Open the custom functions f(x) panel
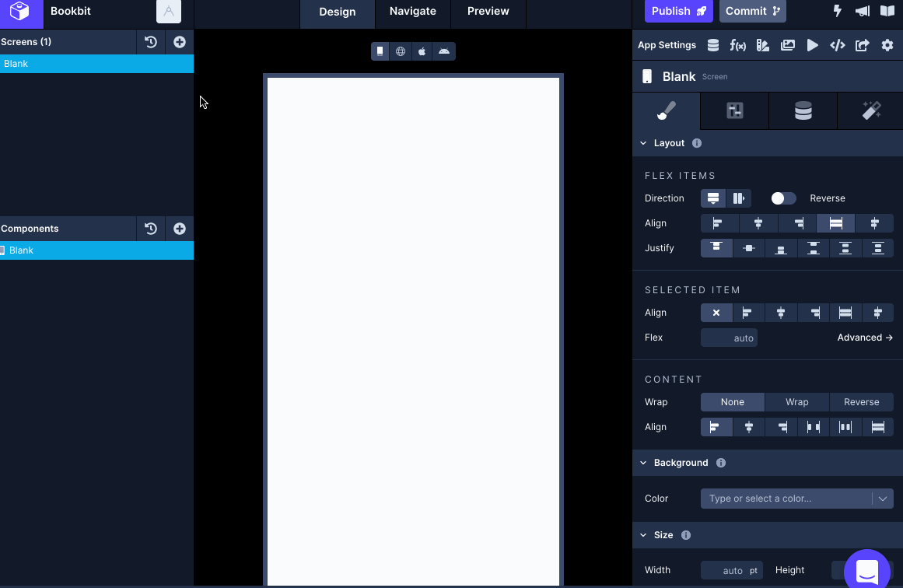Viewport: 903px width, 588px height. 737,45
